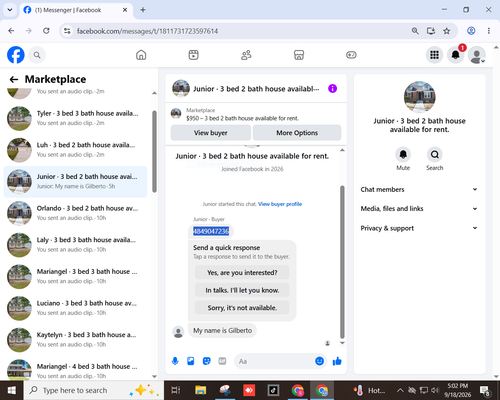Open the View buyer profile link
This screenshot has width=500, height=400.
coord(280,204)
